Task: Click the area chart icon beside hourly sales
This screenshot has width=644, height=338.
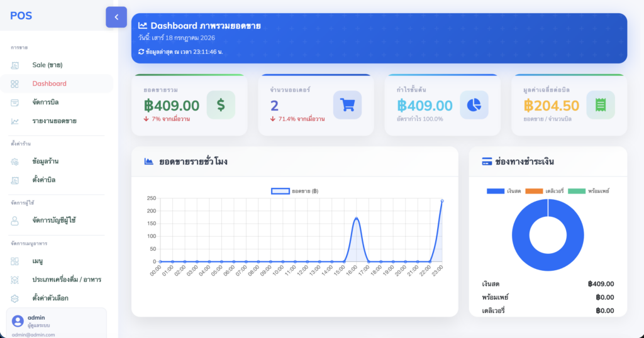Action: [148, 161]
